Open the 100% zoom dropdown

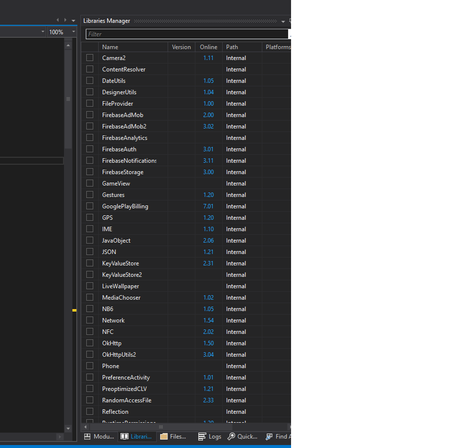tap(73, 32)
